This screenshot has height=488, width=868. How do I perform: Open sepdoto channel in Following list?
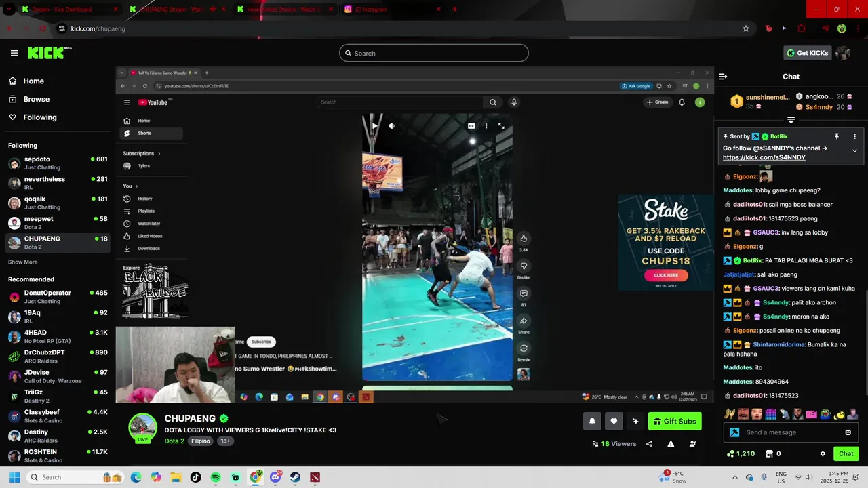pyautogui.click(x=58, y=163)
